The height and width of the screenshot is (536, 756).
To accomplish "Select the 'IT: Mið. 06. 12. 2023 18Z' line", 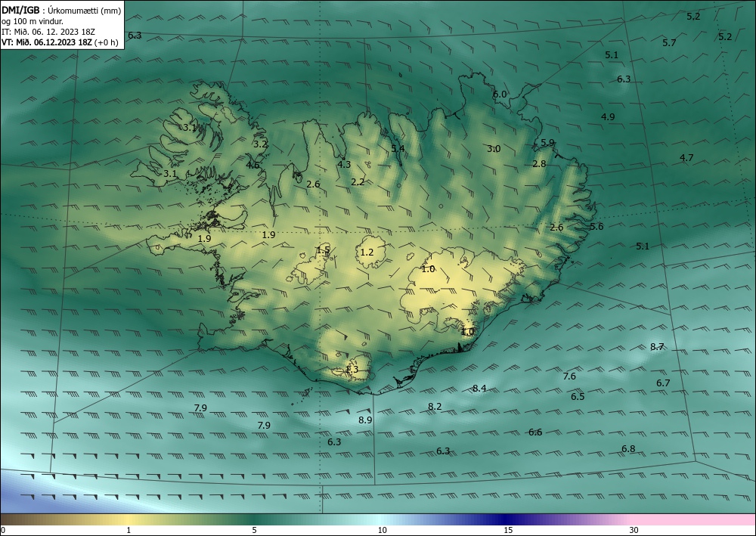I will (x=48, y=32).
